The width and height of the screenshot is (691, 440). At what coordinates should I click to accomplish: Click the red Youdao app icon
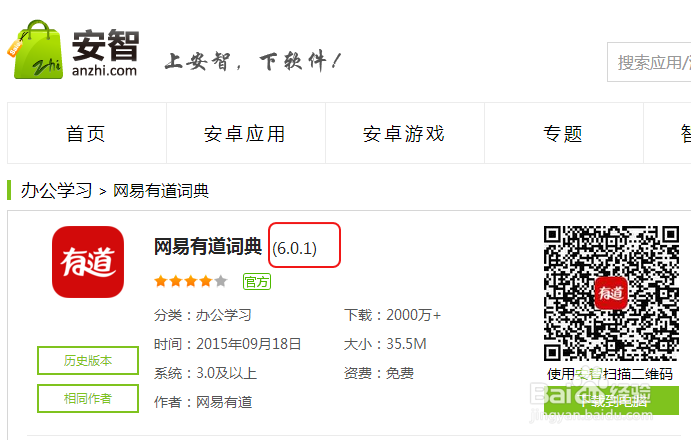point(88,262)
